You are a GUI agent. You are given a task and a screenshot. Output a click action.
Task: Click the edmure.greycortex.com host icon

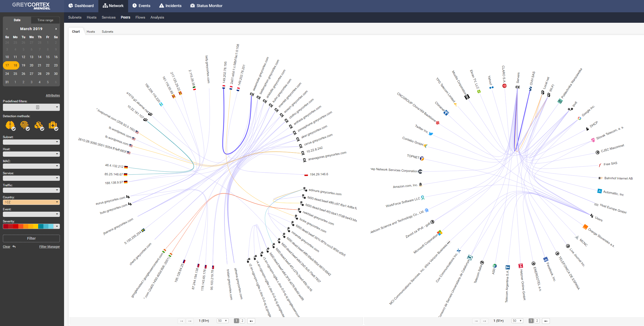[305, 189]
